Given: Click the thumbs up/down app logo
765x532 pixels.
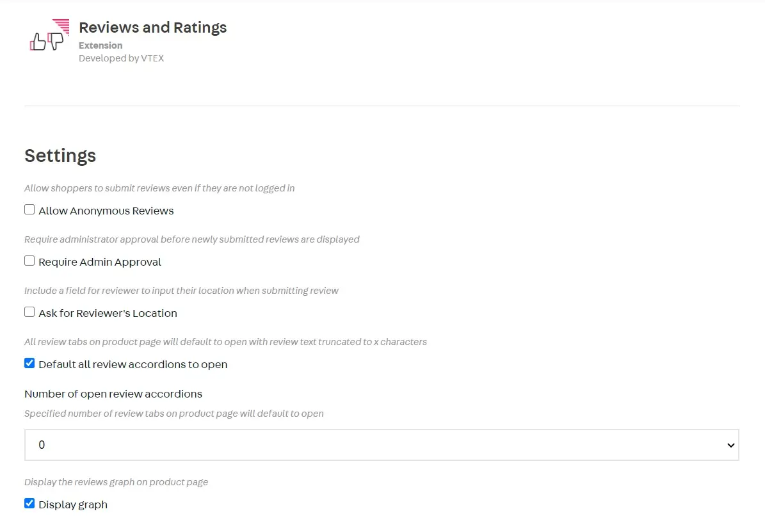Looking at the screenshot, I should click(x=49, y=36).
